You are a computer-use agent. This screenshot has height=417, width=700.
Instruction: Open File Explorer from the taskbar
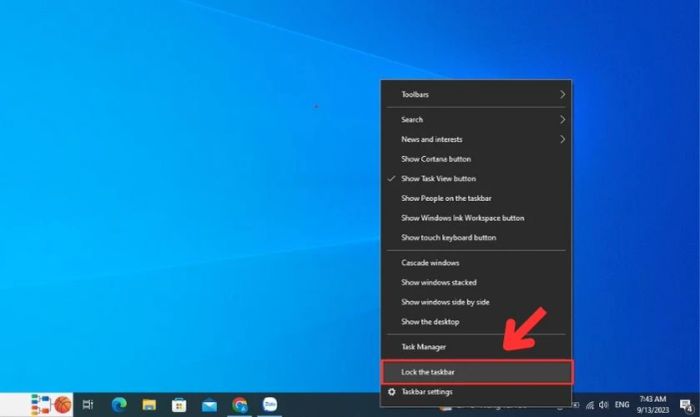click(x=149, y=404)
